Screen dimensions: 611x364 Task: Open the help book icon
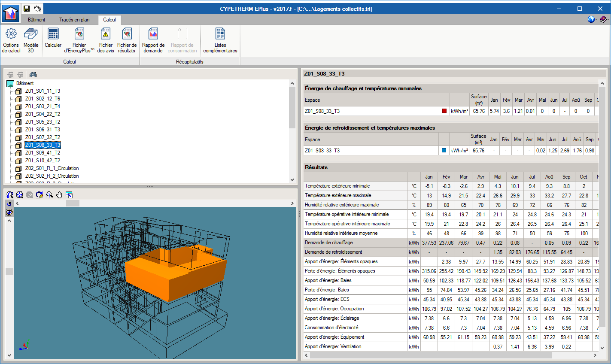point(604,19)
